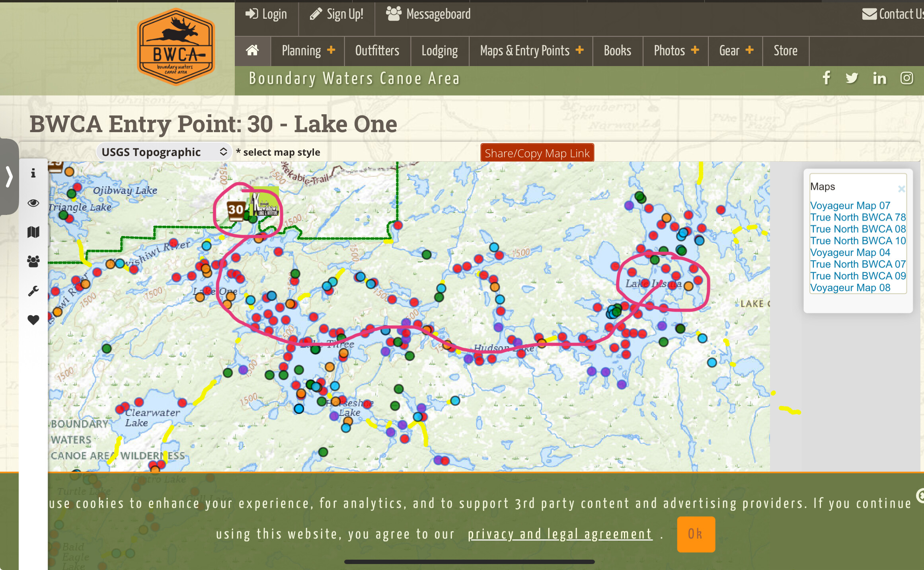
Task: Click the entry point 30 marker
Action: (236, 210)
